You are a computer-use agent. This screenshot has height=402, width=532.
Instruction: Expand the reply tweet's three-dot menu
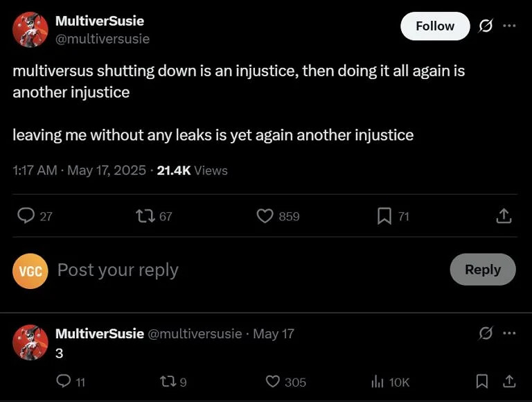point(509,333)
